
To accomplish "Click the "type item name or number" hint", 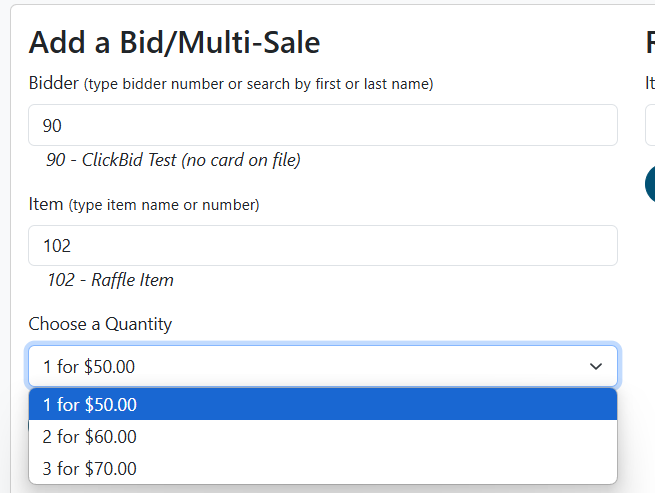I will (x=164, y=205).
